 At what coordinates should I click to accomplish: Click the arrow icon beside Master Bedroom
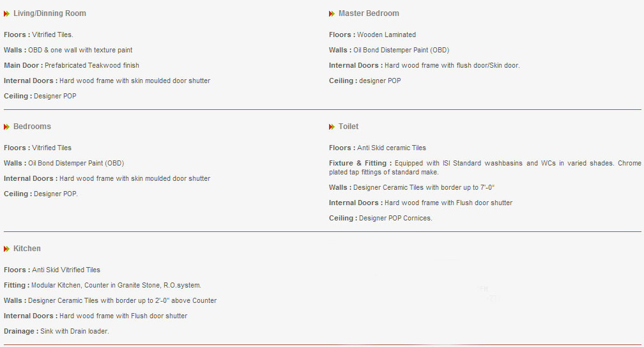332,13
